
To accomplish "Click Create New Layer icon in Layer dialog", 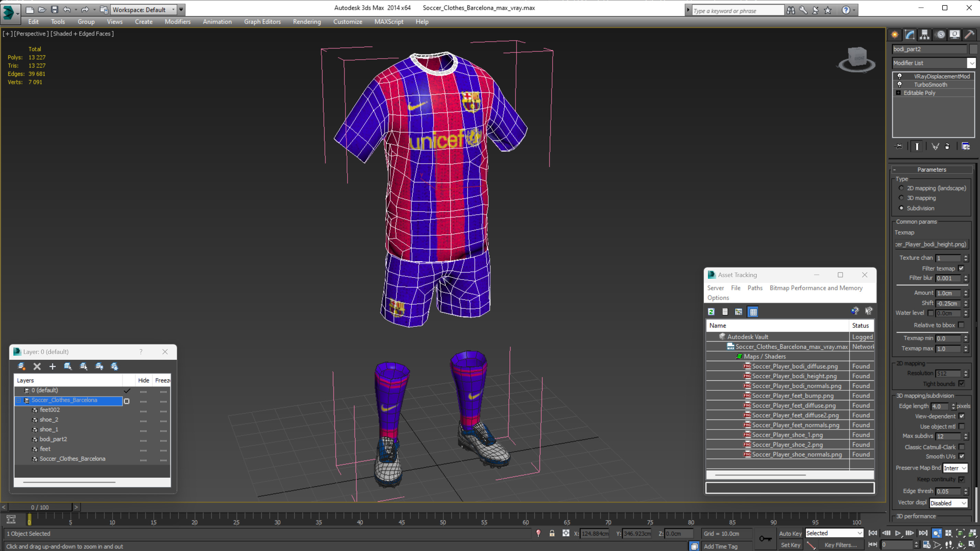I will point(21,366).
